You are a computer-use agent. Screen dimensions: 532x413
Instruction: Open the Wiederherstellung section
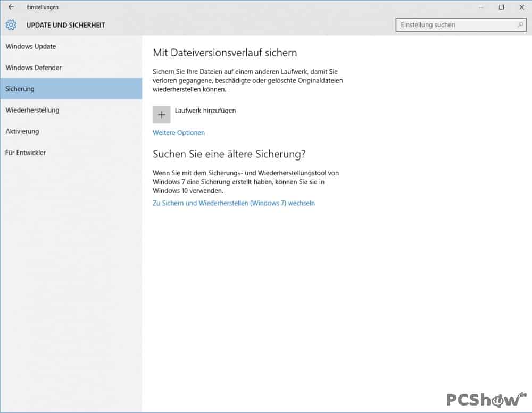coord(71,110)
